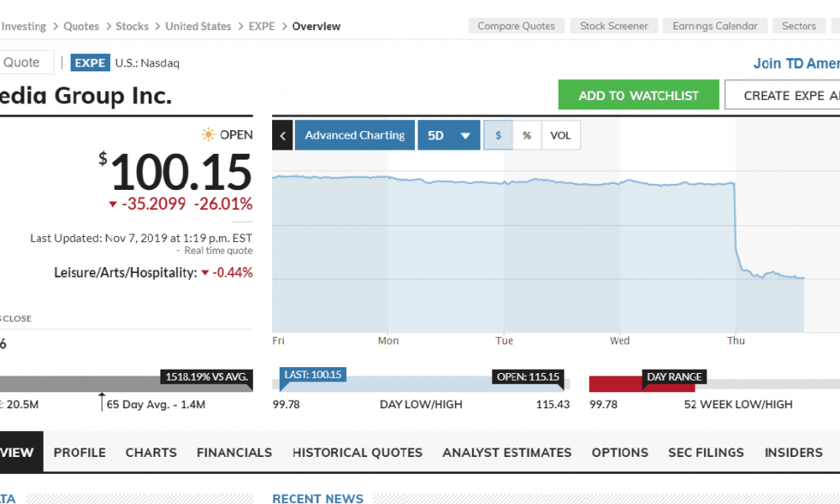
Task: Open the Earnings Calendar
Action: (x=715, y=26)
